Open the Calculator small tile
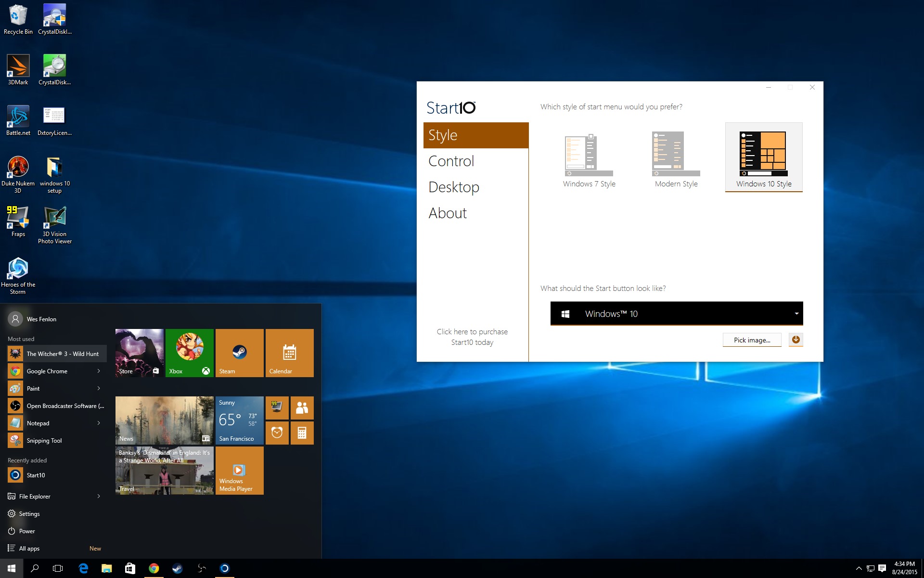The width and height of the screenshot is (924, 578). pyautogui.click(x=302, y=433)
